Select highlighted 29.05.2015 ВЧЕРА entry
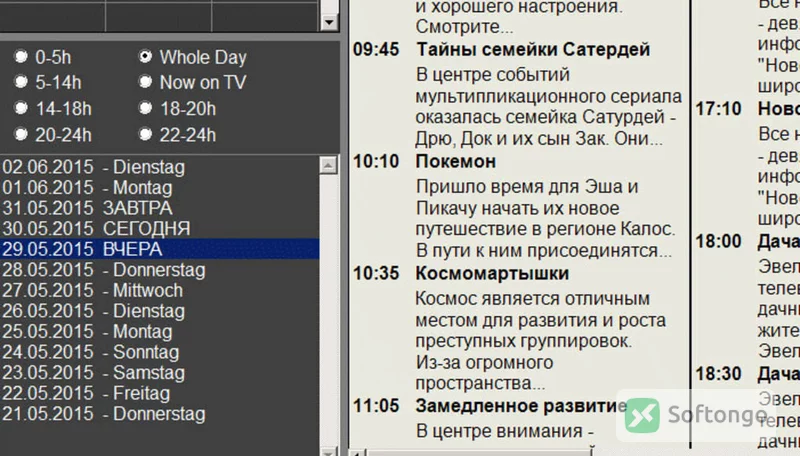Viewport: 800px width, 456px height. (x=160, y=249)
